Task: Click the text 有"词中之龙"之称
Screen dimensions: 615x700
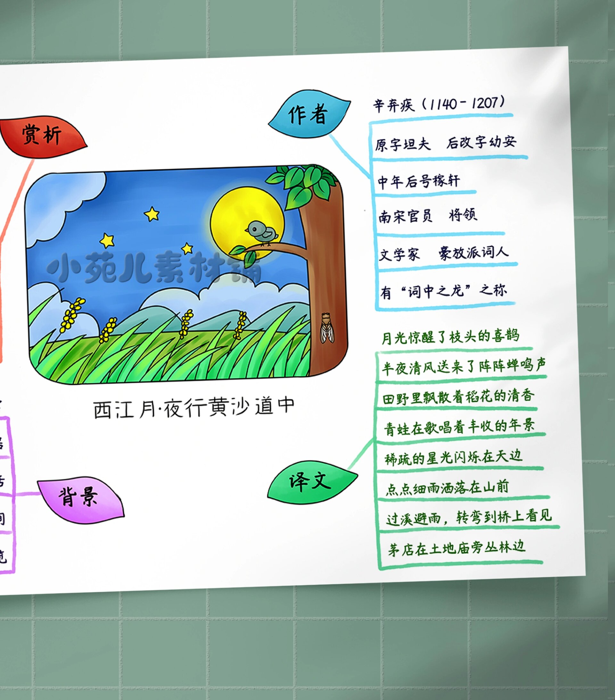Action: point(444,291)
